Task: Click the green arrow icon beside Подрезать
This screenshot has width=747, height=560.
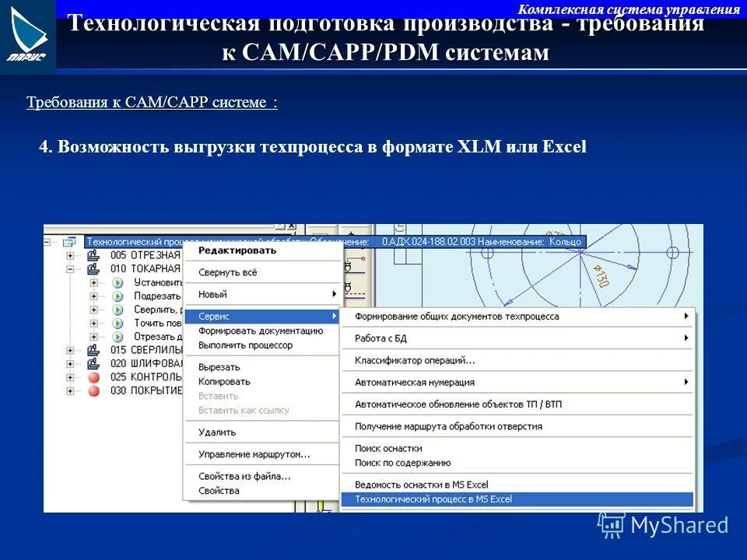Action: click(x=116, y=294)
